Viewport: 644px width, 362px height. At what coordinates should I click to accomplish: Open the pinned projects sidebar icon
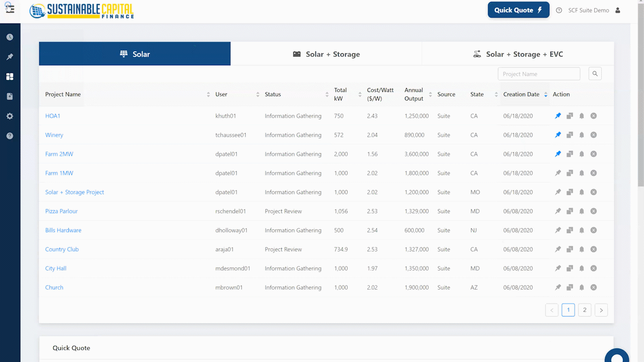10,57
